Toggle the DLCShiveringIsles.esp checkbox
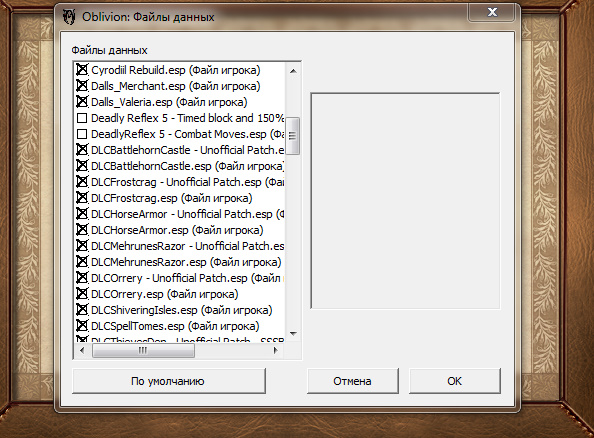 pyautogui.click(x=82, y=310)
